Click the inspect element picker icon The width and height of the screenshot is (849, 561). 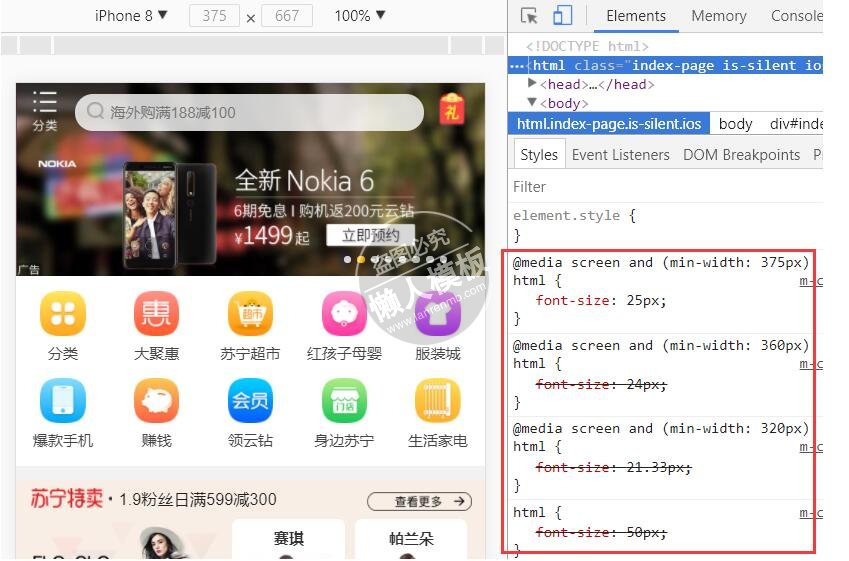click(528, 16)
